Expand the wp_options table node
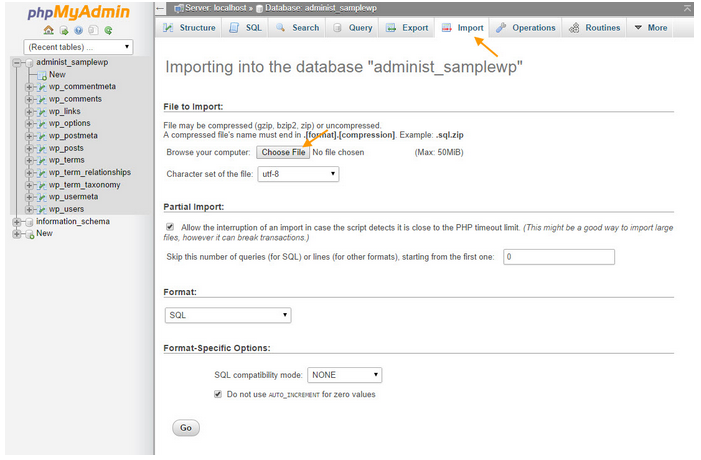 click(x=30, y=124)
